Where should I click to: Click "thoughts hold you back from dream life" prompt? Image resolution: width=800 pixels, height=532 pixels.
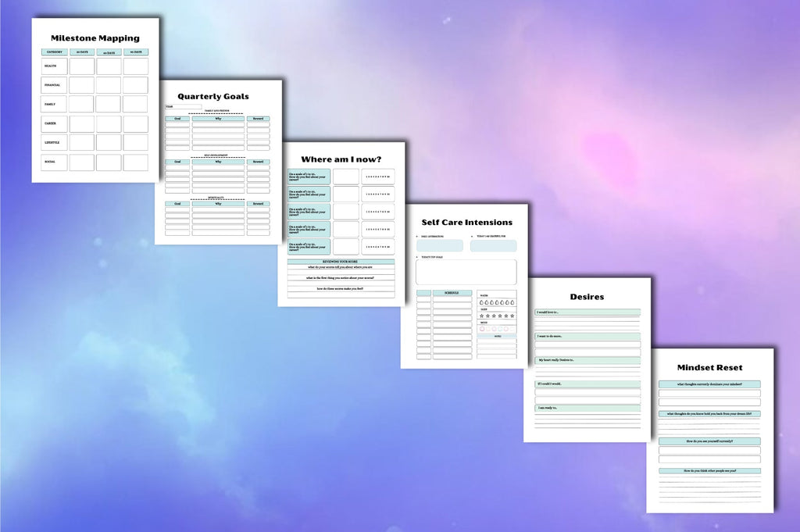coord(709,414)
